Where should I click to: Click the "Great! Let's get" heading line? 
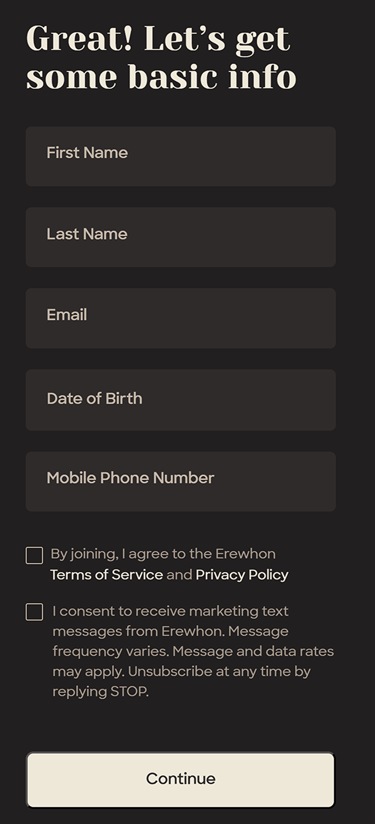click(x=158, y=39)
